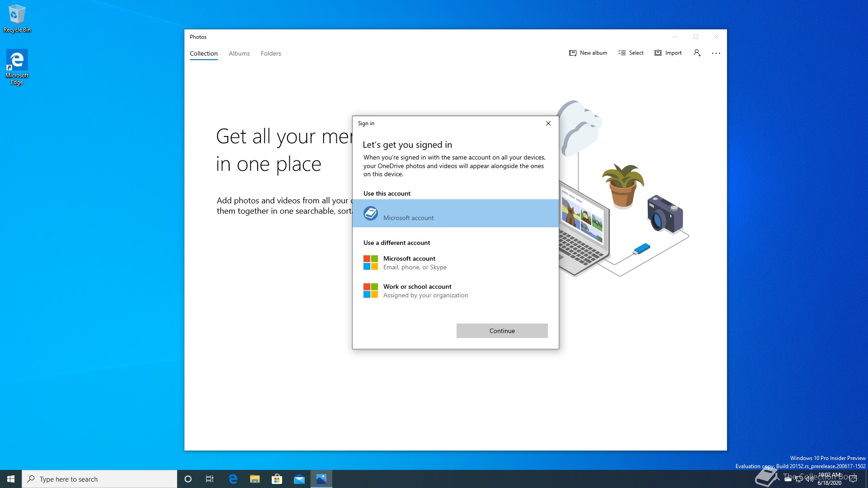This screenshot has width=868, height=488.
Task: Click the add account person icon
Action: coord(697,53)
